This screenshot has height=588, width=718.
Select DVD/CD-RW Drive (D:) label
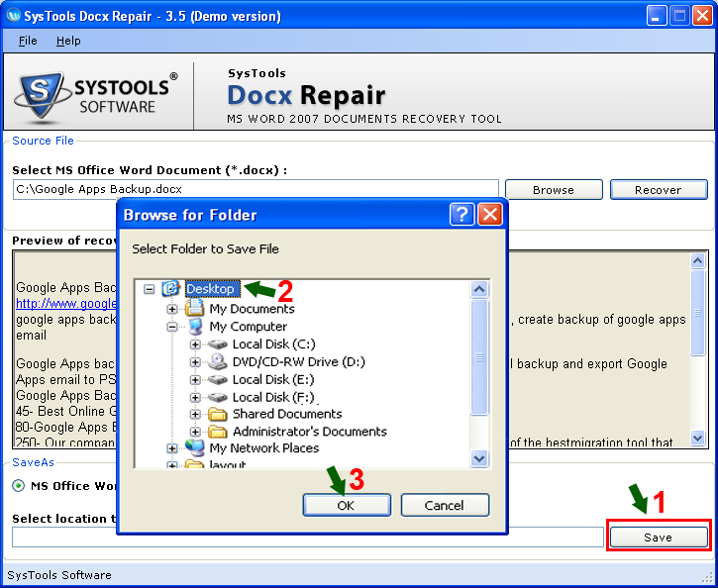tap(298, 362)
